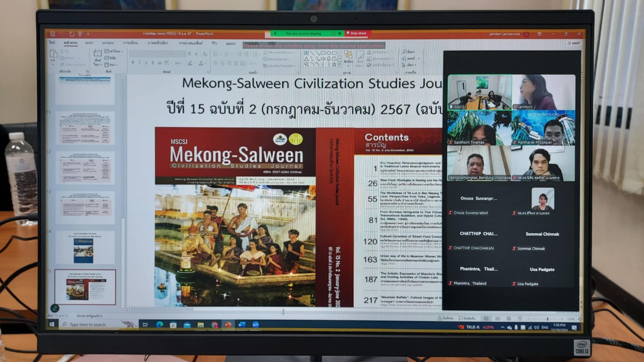Click the text highlight color icon

[x=190, y=63]
